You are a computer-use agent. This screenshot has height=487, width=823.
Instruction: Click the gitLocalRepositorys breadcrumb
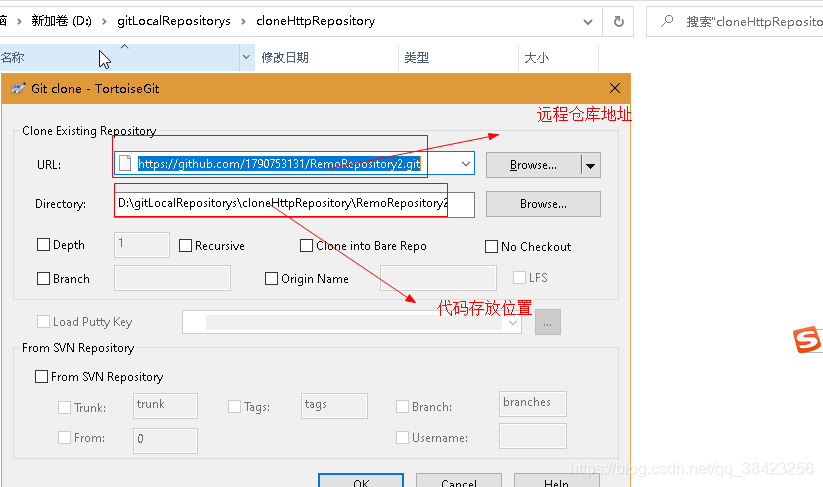coord(174,21)
